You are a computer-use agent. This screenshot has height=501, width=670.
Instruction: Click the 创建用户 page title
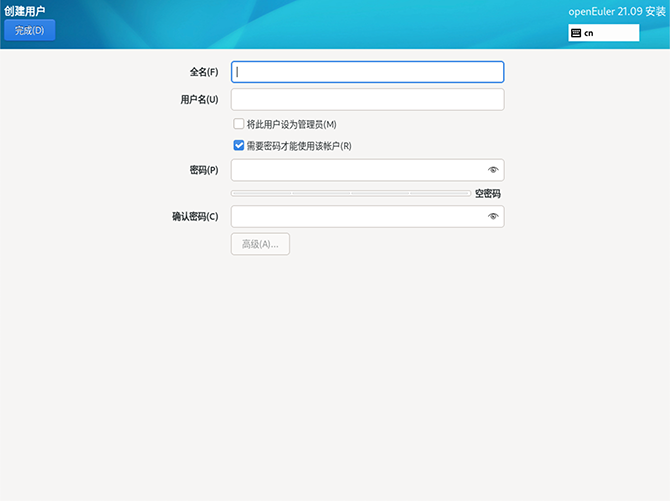point(25,11)
